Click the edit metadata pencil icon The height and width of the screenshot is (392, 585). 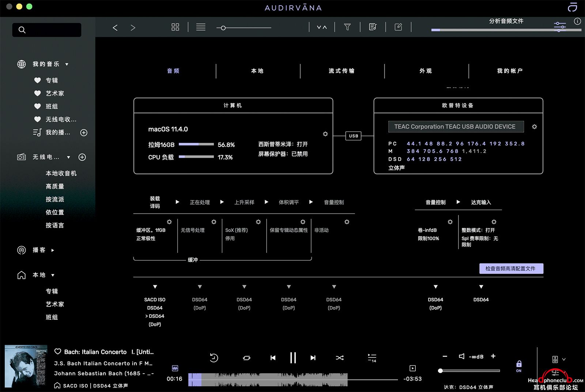(x=398, y=27)
